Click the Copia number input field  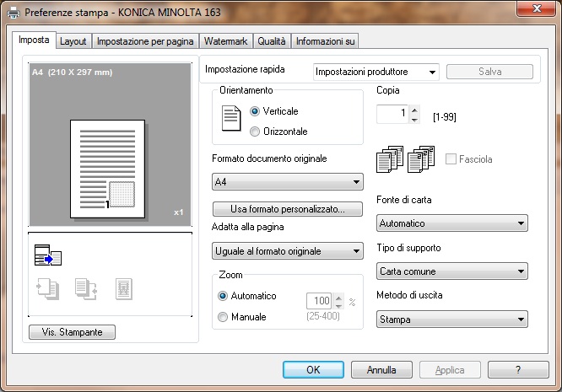click(392, 114)
